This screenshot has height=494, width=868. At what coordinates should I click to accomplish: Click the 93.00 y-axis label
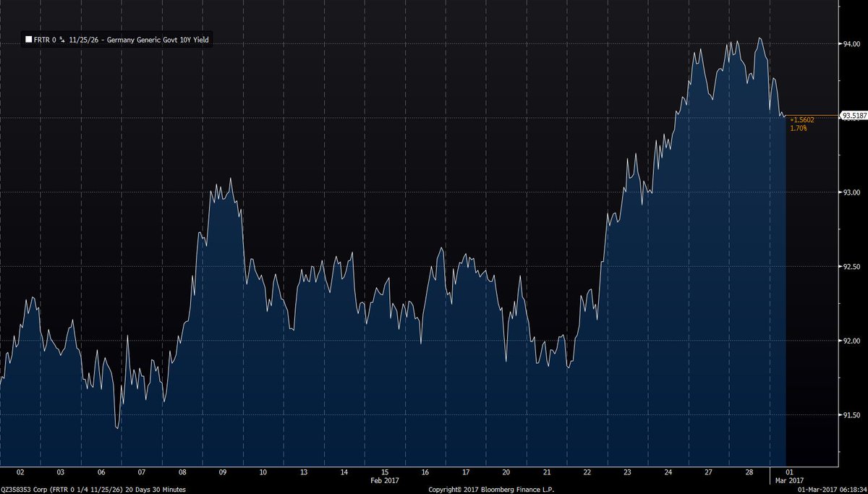(x=850, y=192)
